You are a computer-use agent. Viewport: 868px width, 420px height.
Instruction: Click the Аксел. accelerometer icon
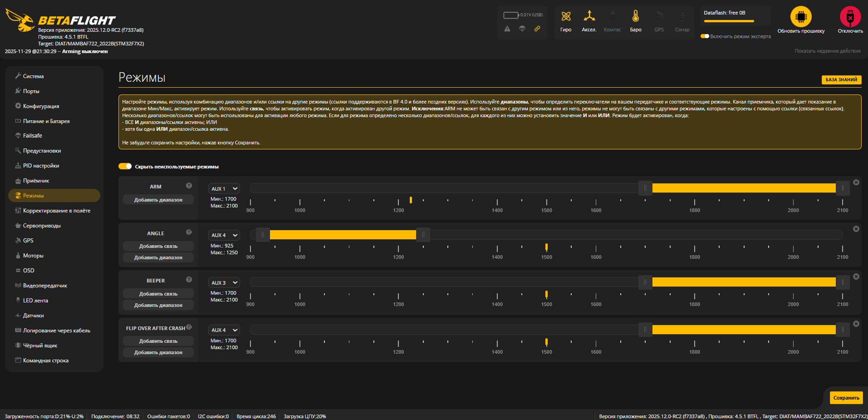(x=589, y=17)
